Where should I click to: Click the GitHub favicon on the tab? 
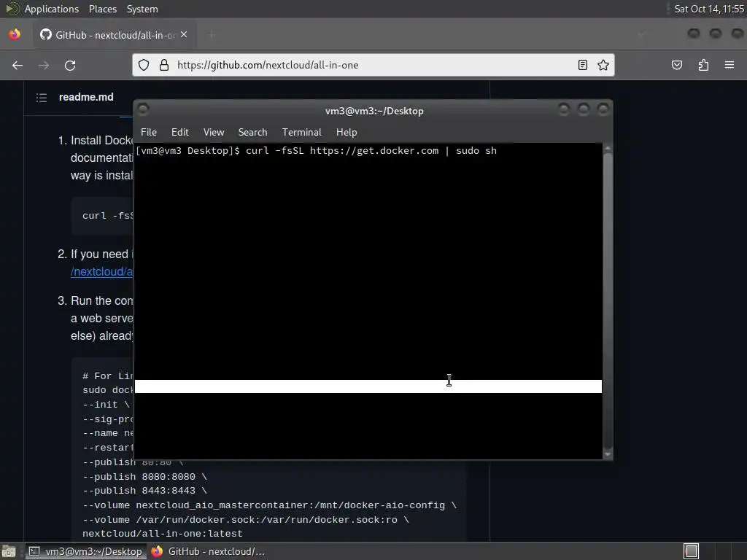[46, 34]
